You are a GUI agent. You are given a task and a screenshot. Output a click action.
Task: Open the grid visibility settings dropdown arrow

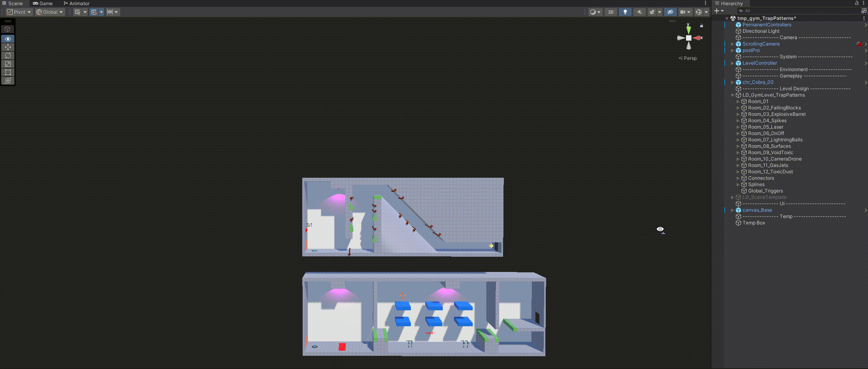pos(85,12)
